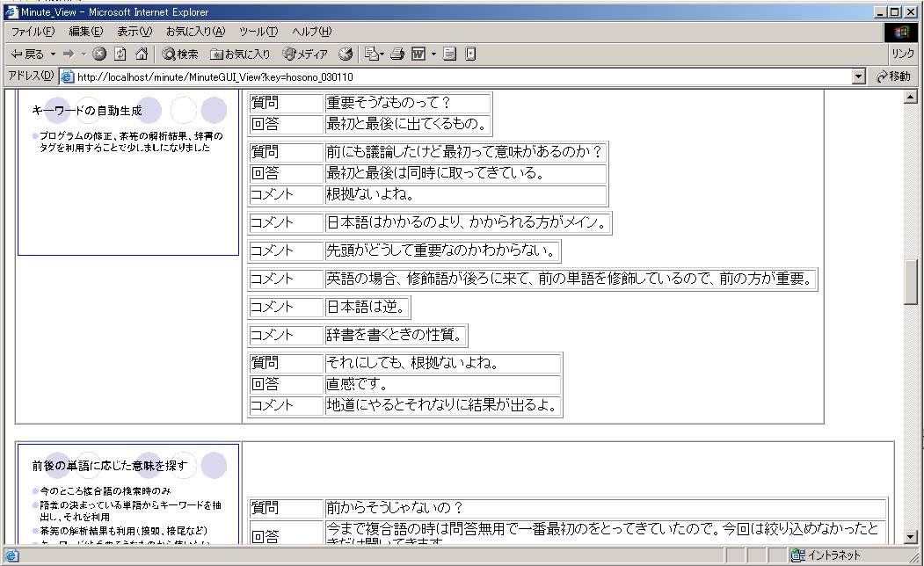
Task: Click the page icon in the address bar
Action: [67, 76]
